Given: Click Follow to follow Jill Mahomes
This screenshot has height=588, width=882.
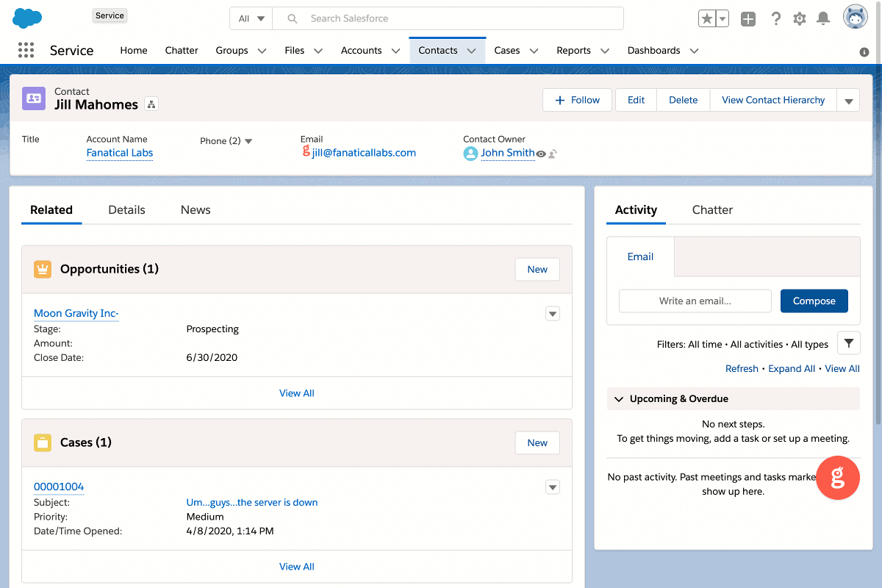Looking at the screenshot, I should click(x=577, y=100).
